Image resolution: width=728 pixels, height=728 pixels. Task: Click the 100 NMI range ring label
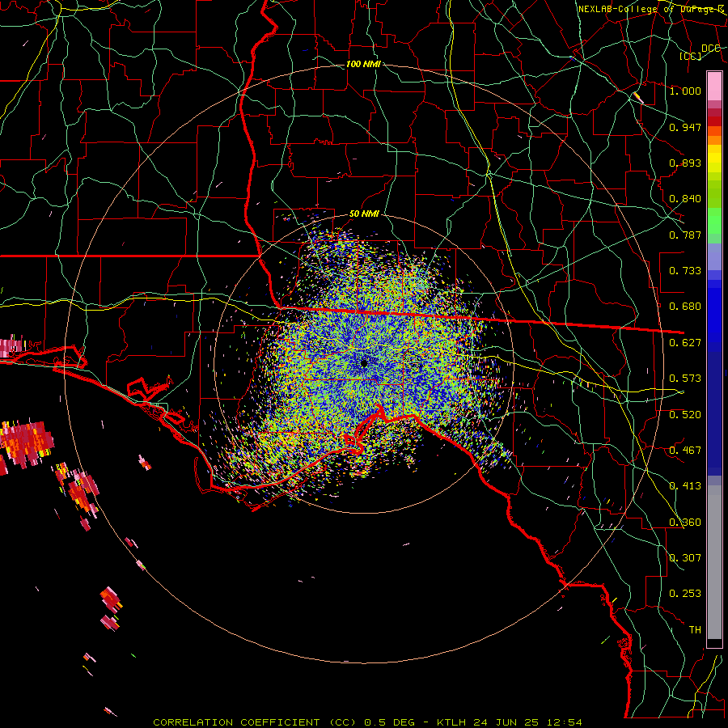click(363, 64)
